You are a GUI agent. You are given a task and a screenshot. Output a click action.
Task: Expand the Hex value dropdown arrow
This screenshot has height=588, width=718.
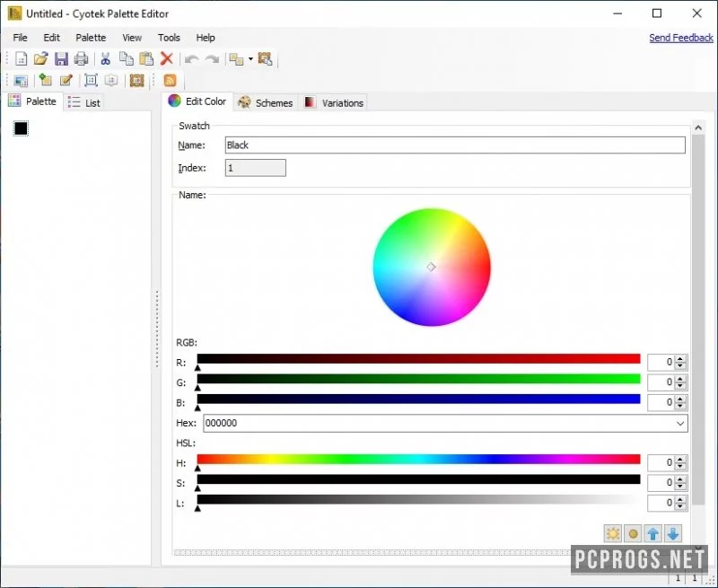680,423
